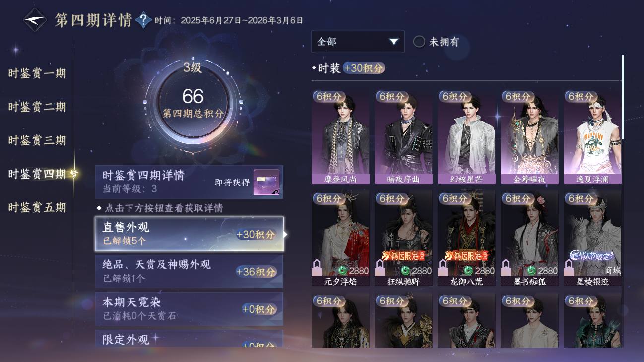Click the outfit list vertical scrollbar
This screenshot has height=362, width=644.
point(623,97)
